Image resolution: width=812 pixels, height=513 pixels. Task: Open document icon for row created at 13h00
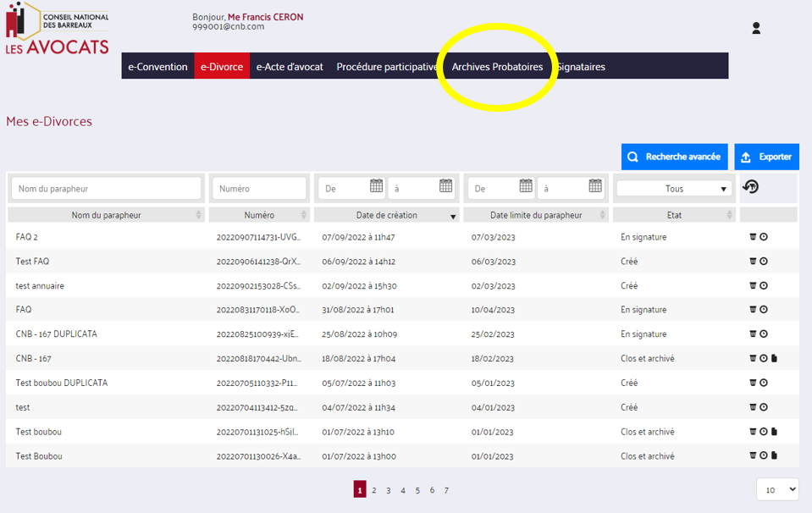[774, 455]
